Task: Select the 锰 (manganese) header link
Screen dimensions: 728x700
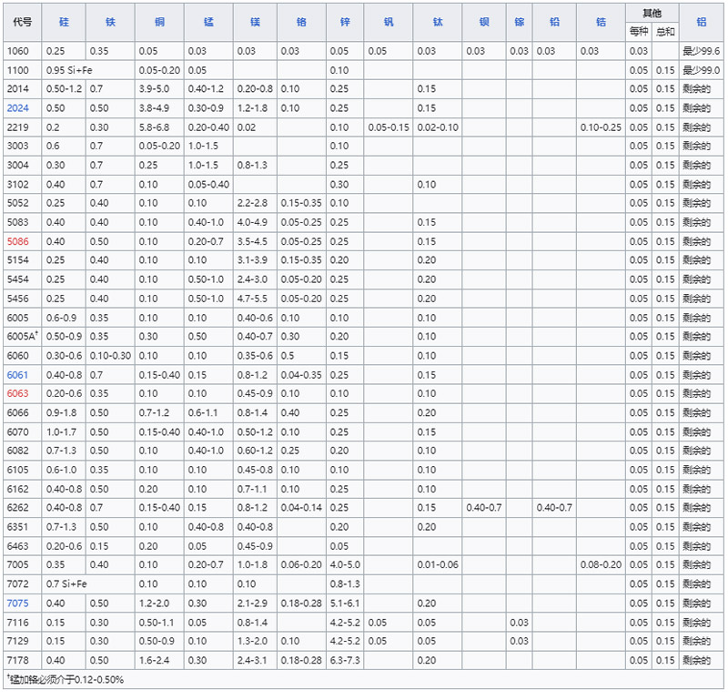Action: pyautogui.click(x=207, y=22)
